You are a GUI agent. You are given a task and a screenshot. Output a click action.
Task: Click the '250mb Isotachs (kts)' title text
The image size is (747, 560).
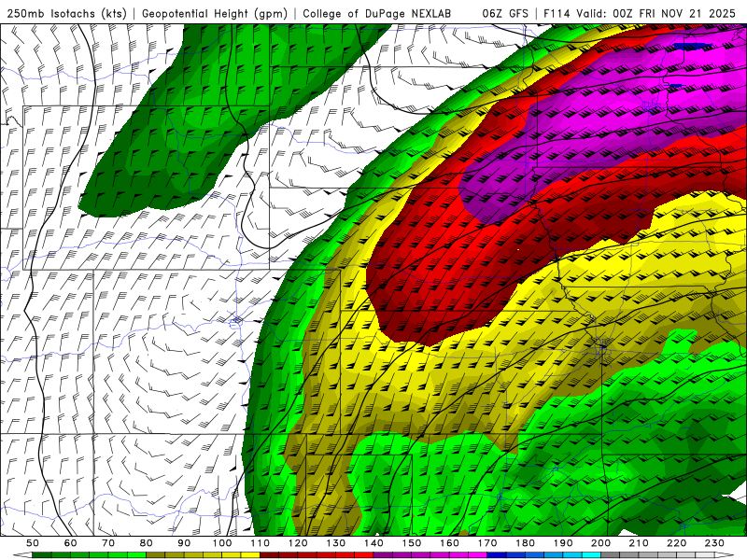pos(67,14)
